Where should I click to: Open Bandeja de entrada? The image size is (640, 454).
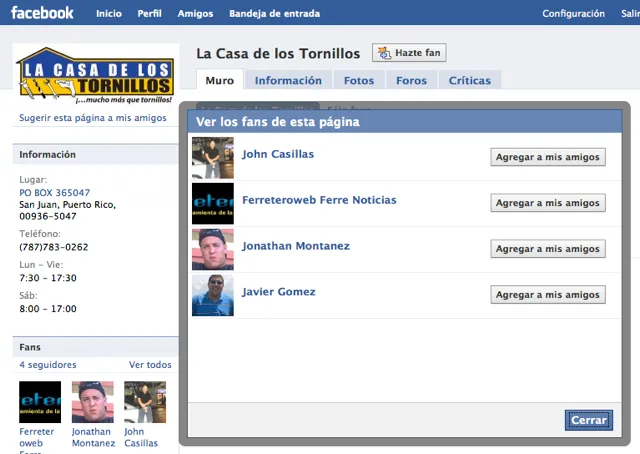pyautogui.click(x=274, y=13)
